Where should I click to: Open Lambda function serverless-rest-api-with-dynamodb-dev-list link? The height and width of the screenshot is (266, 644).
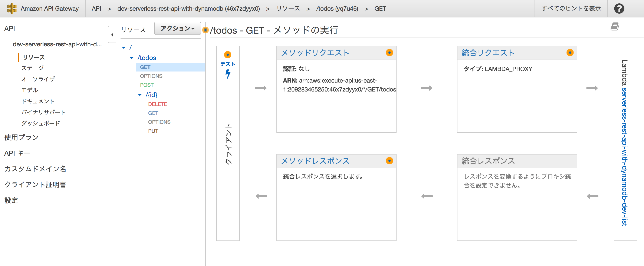(624, 157)
